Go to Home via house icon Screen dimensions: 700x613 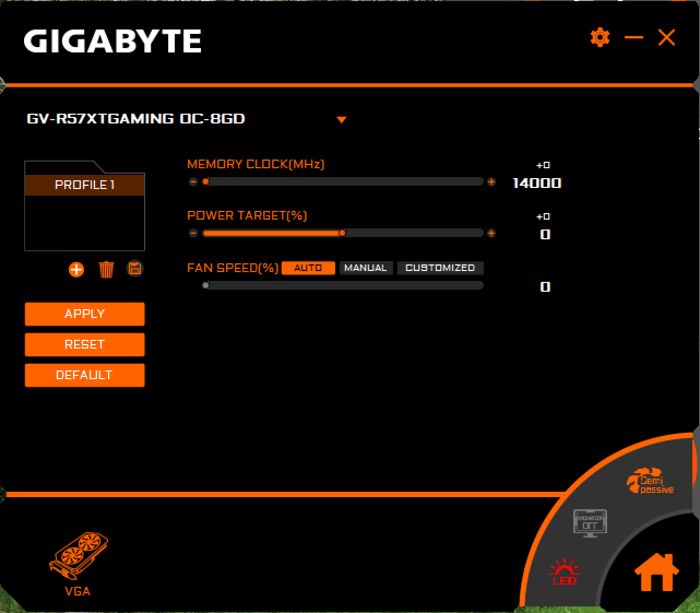[656, 571]
